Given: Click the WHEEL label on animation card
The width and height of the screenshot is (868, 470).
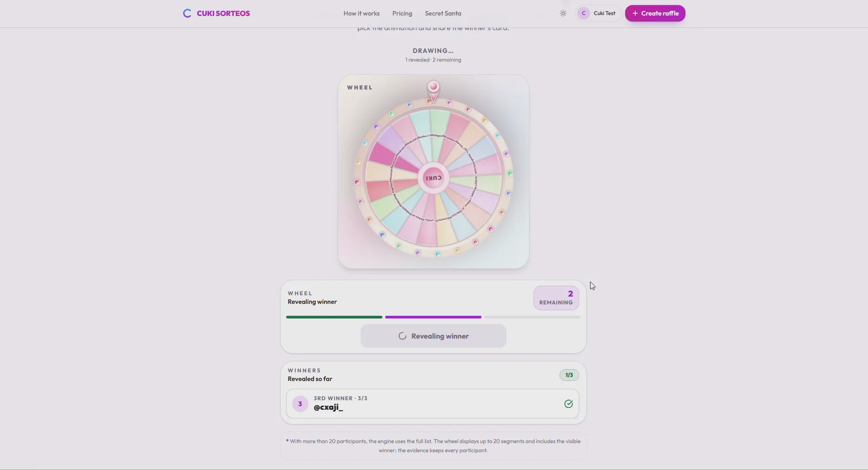Looking at the screenshot, I should pyautogui.click(x=360, y=87).
